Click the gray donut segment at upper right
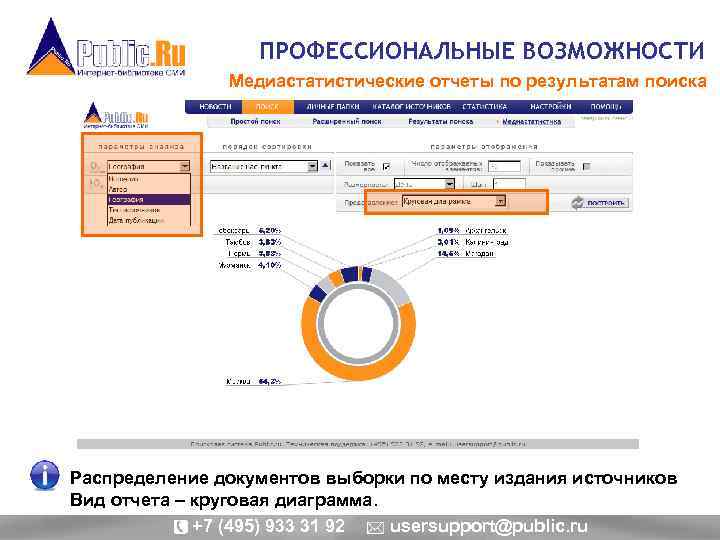Image resolution: width=720 pixels, height=540 pixels. click(x=393, y=287)
